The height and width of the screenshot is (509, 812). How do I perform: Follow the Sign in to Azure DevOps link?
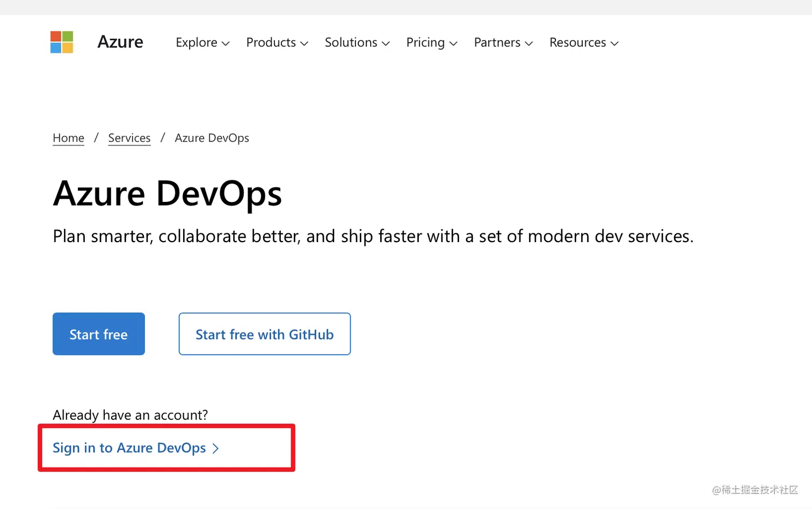129,448
